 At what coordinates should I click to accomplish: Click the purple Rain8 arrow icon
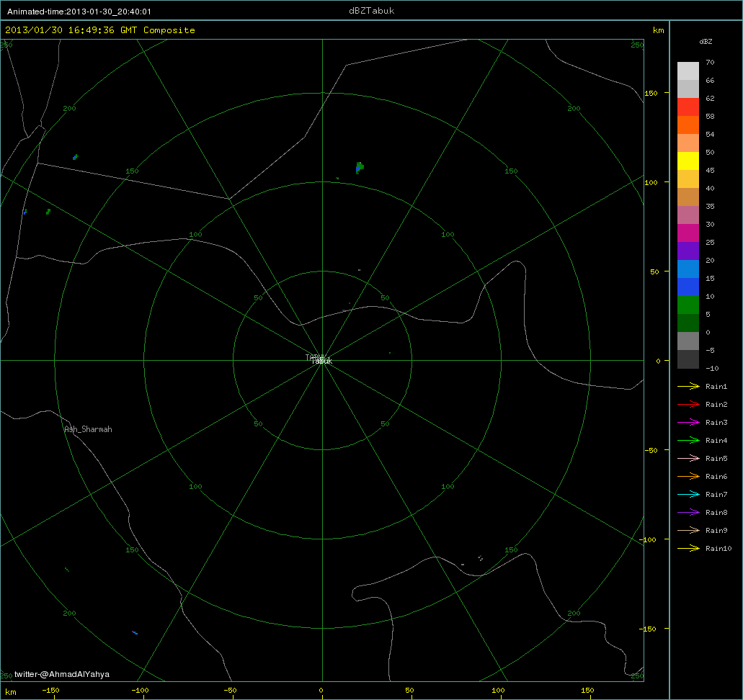click(x=688, y=513)
